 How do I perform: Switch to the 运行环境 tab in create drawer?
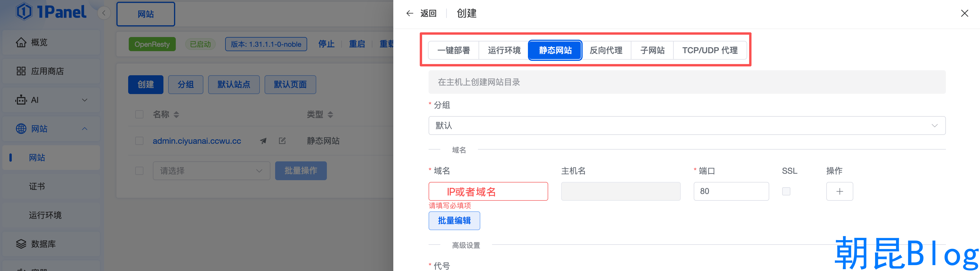[504, 50]
